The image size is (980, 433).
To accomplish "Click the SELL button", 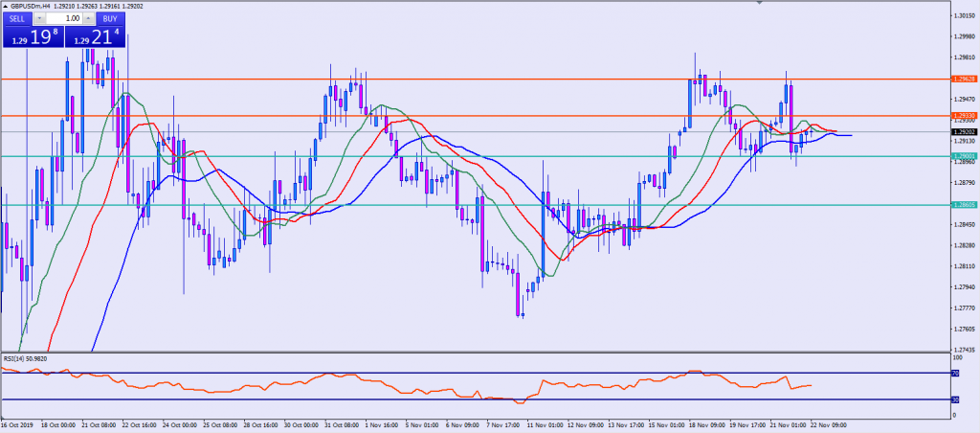I will click(x=18, y=17).
